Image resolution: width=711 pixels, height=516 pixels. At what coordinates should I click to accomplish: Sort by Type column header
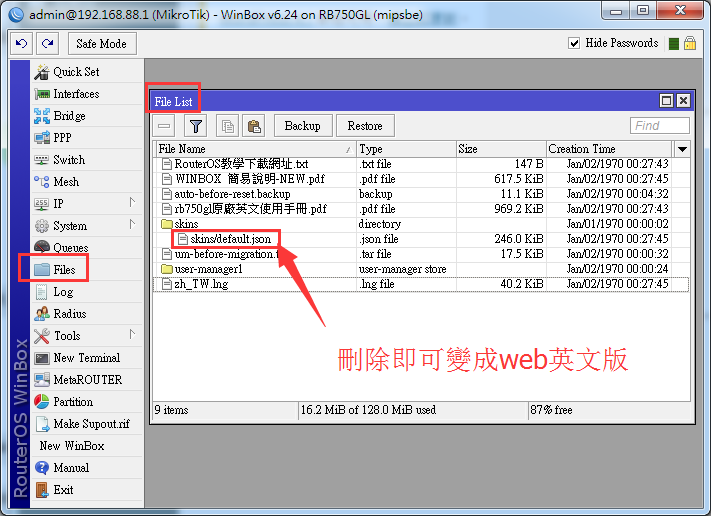click(x=406, y=149)
